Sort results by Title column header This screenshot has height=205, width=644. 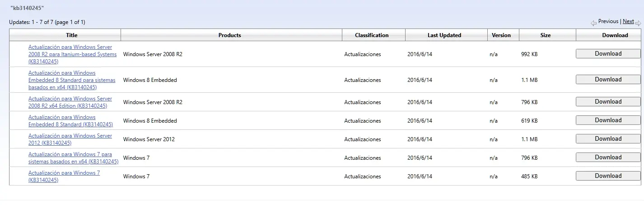[x=72, y=35]
